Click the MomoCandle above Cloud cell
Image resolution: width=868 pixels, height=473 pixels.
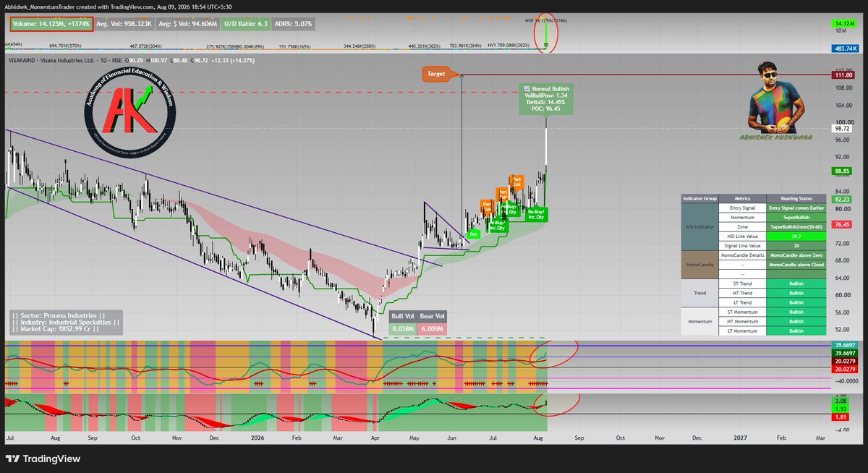796,265
